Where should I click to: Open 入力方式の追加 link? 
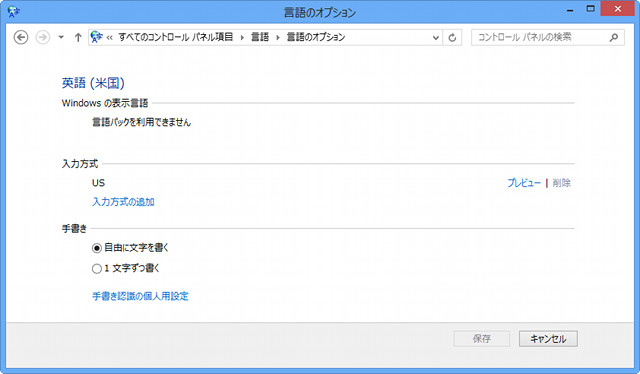(123, 202)
